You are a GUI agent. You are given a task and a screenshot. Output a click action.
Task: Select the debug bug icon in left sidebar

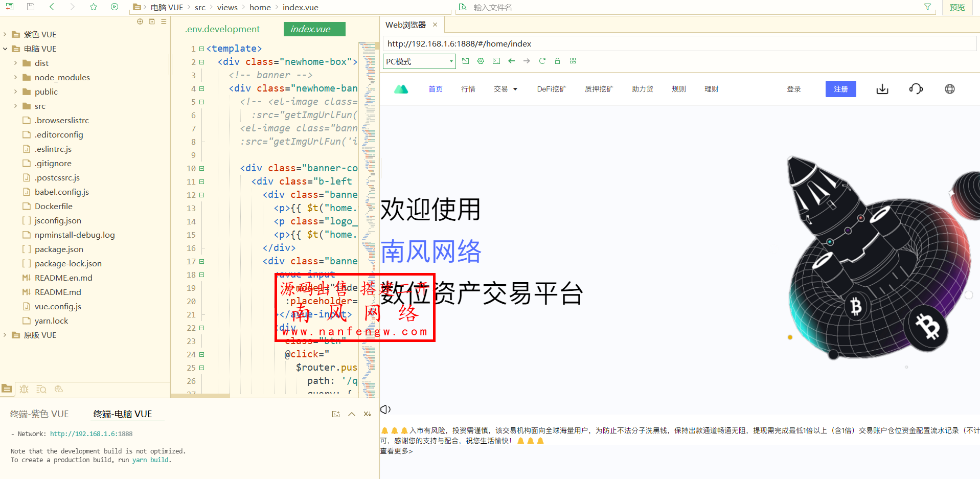coord(24,389)
